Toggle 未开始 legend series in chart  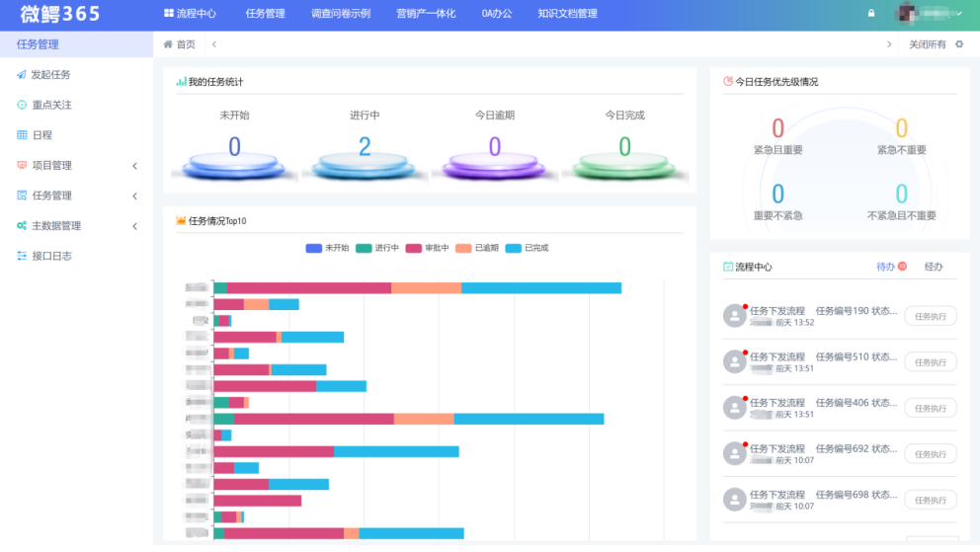[314, 248]
